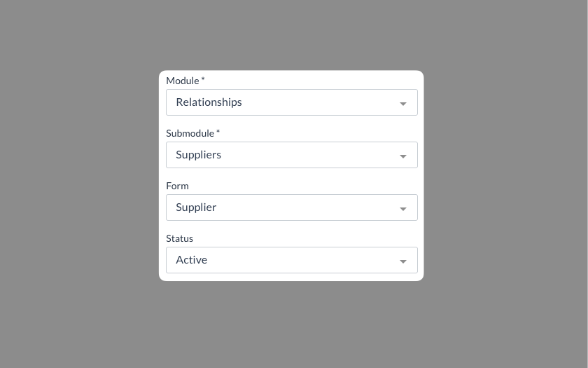Screen dimensions: 588x368
Task: Click the required asterisk beside Submodule
Action: [x=218, y=132]
